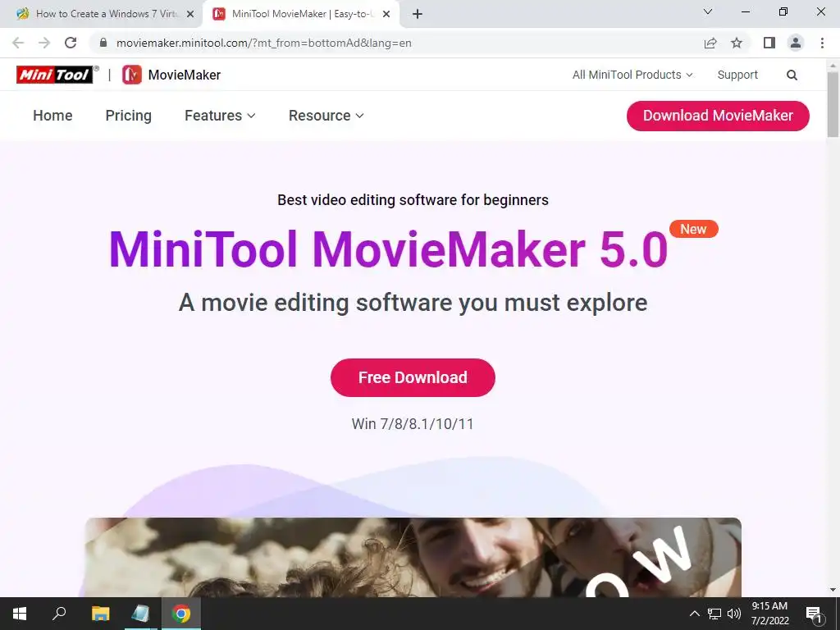Click the page vertical scrollbar thumb
This screenshot has width=840, height=630.
pos(833,103)
